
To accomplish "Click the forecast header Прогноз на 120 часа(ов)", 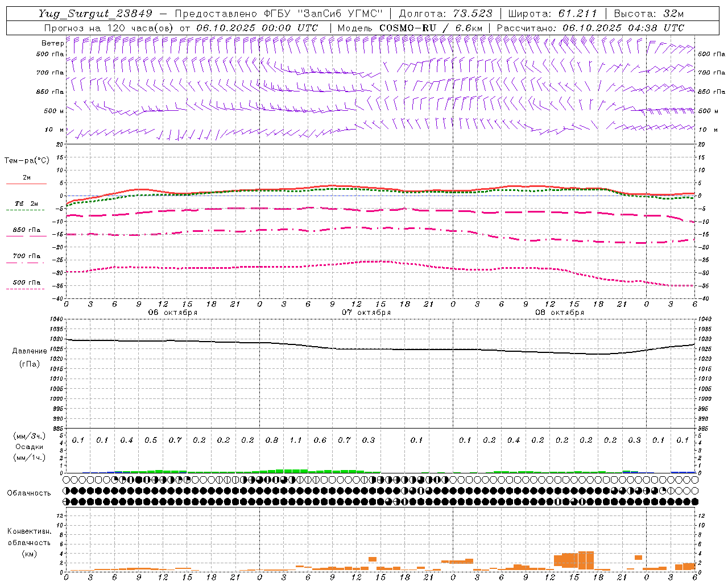I will [x=109, y=28].
